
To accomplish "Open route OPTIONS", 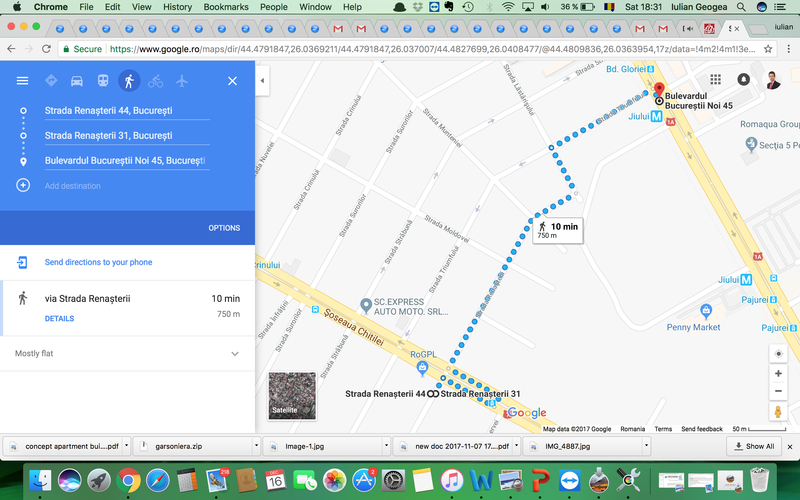I will 224,228.
